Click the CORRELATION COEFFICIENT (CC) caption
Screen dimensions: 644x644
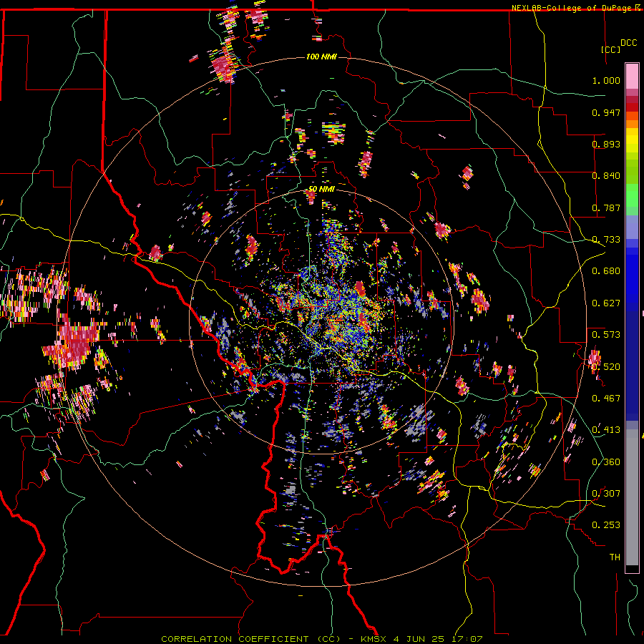coord(251,639)
